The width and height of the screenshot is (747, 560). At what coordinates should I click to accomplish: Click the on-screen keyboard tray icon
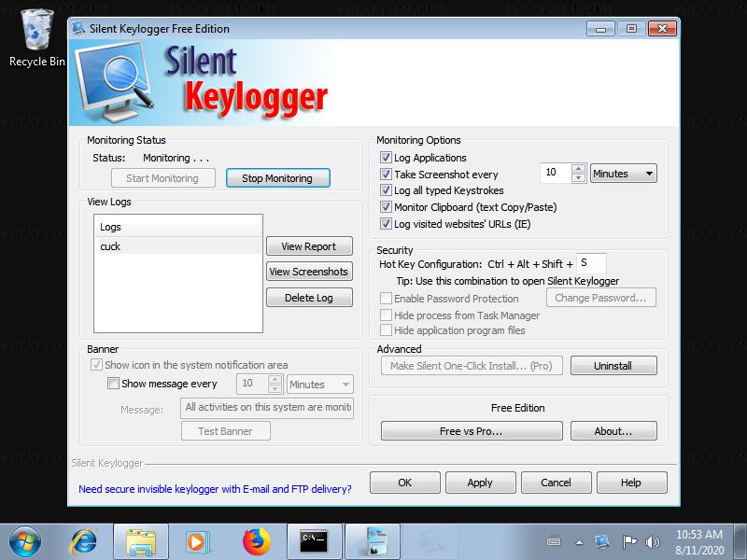[554, 542]
